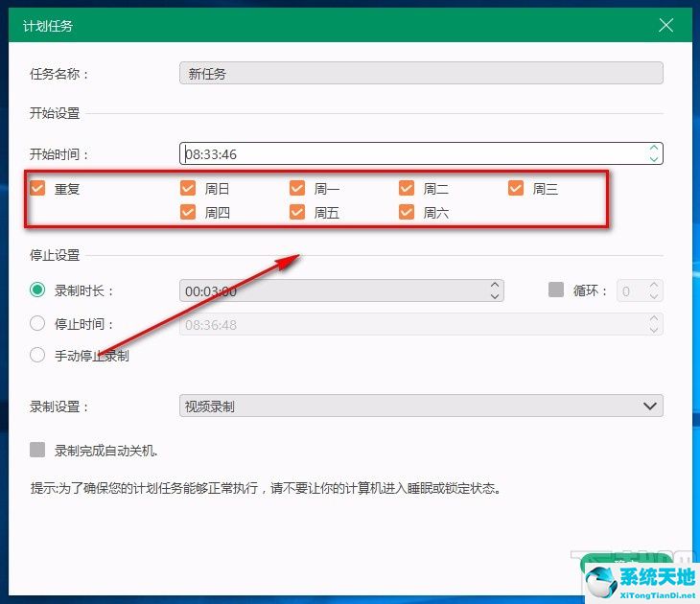Click the 开始时间 input field
Viewport: 700px width, 604px height.
tap(421, 153)
